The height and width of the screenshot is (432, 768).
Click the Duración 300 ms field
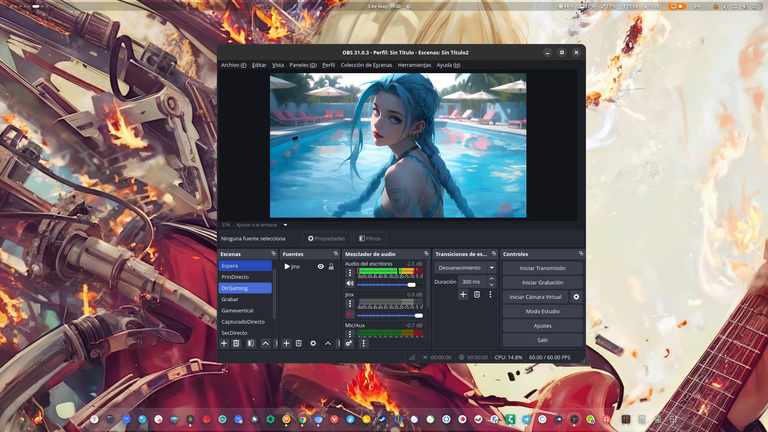point(472,282)
